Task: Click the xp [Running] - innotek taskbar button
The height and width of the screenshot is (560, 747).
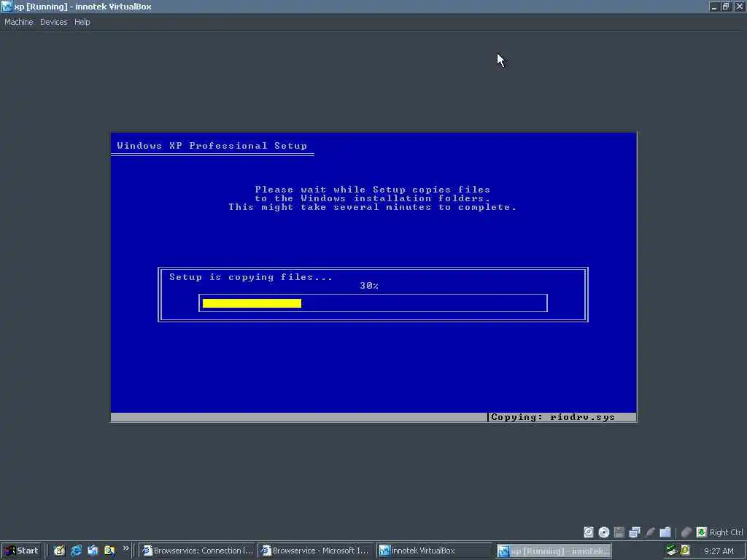Action: tap(554, 551)
